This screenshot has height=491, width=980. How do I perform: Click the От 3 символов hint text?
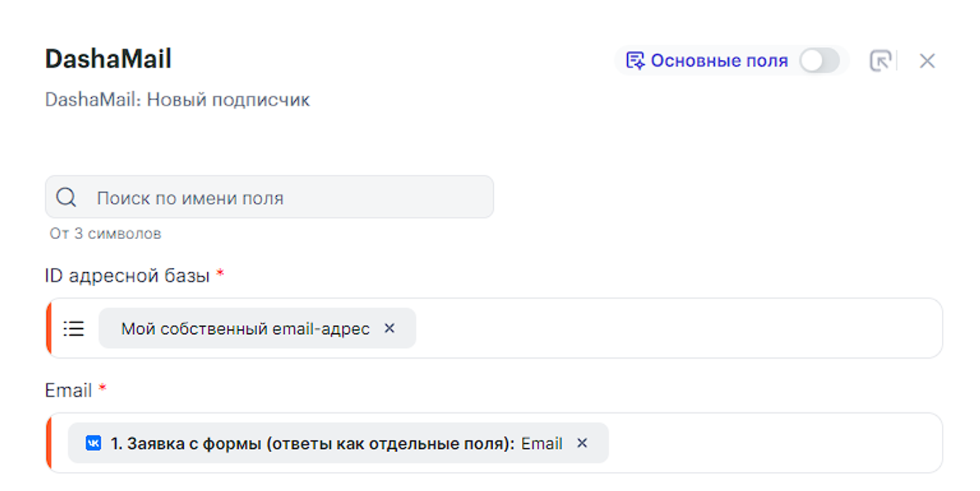106,234
